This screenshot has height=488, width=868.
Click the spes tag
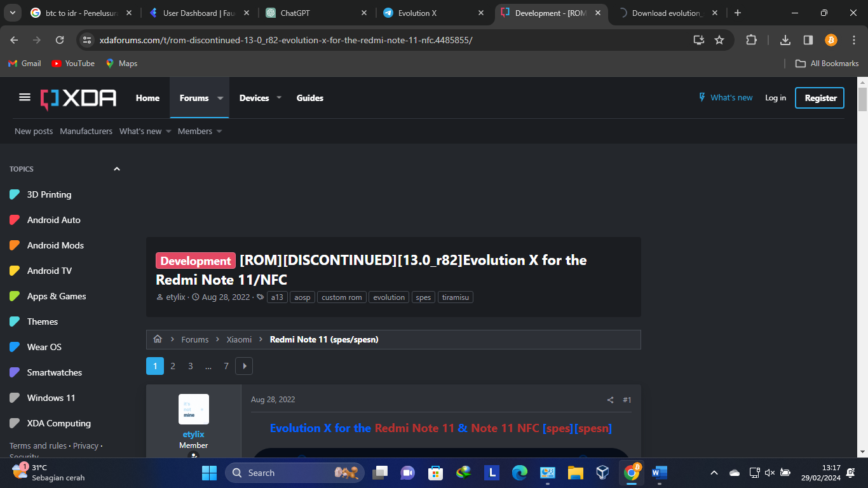pos(423,297)
